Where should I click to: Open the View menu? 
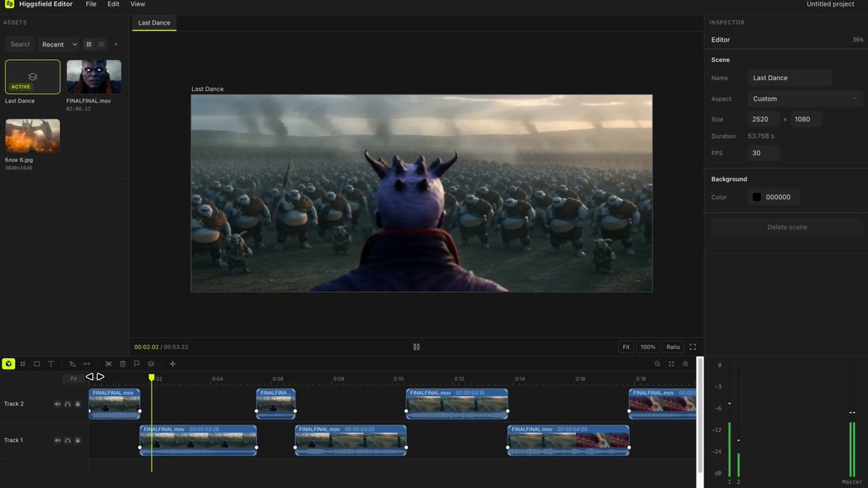click(137, 4)
